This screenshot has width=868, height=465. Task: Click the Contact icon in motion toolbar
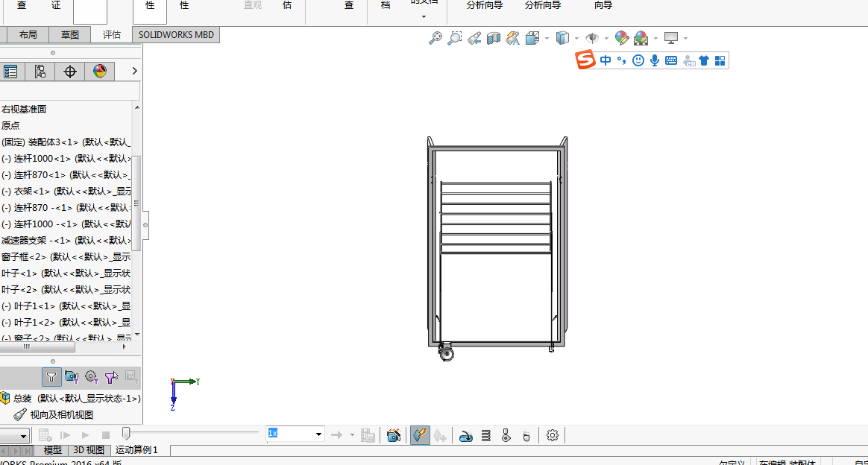point(506,436)
